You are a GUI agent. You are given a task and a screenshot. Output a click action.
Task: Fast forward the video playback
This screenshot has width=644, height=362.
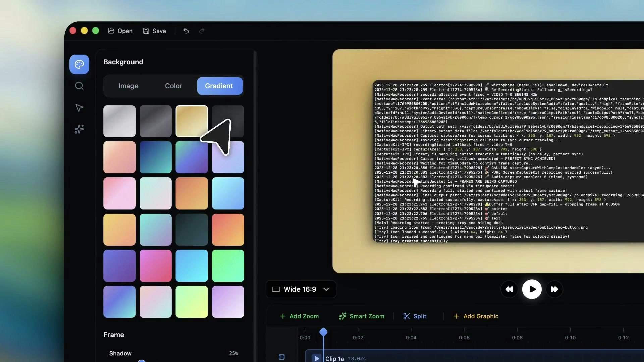554,289
